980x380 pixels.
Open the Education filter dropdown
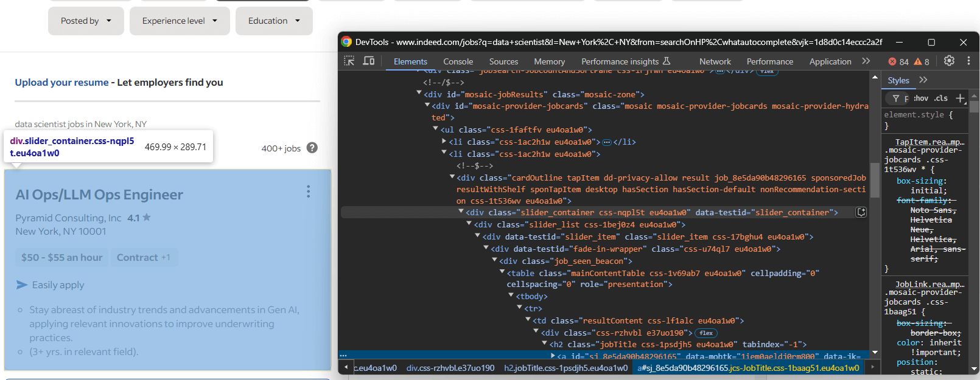tap(274, 21)
